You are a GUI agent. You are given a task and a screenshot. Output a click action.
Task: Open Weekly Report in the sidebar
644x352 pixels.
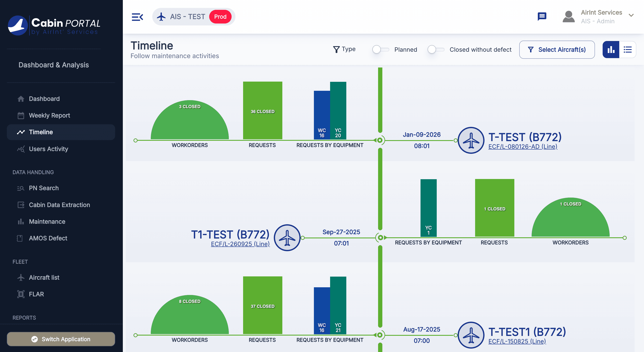(x=49, y=115)
